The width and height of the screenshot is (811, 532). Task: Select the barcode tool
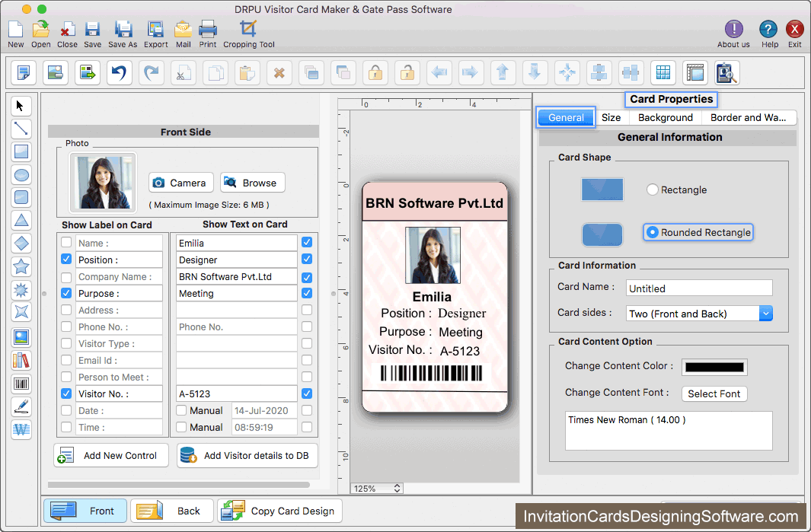point(21,384)
